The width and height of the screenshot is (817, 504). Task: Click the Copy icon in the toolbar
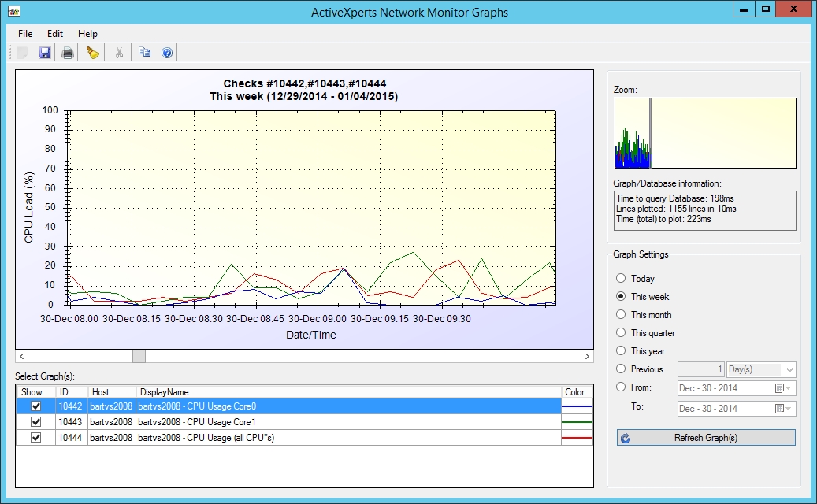point(144,53)
